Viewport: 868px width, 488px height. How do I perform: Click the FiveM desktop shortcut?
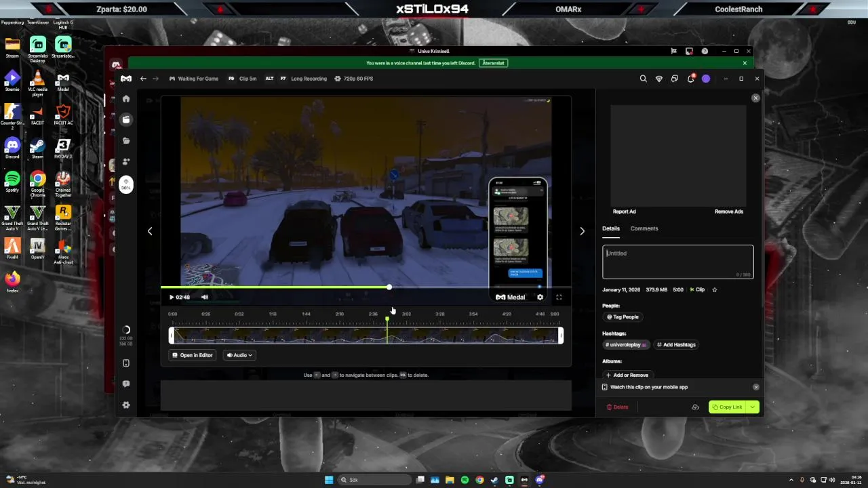point(12,249)
